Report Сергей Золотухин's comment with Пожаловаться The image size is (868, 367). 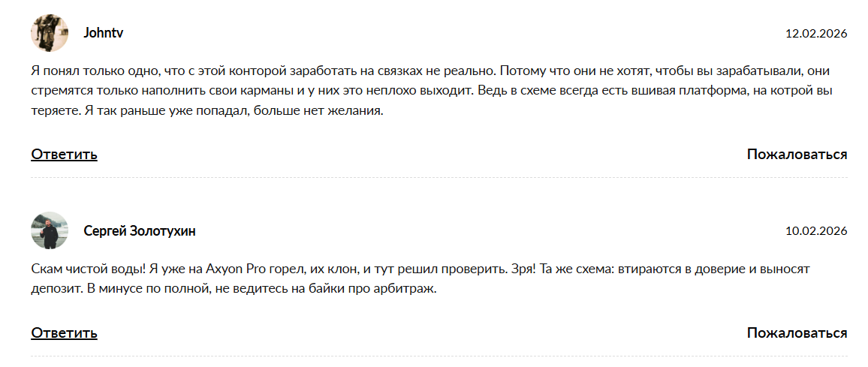click(797, 333)
